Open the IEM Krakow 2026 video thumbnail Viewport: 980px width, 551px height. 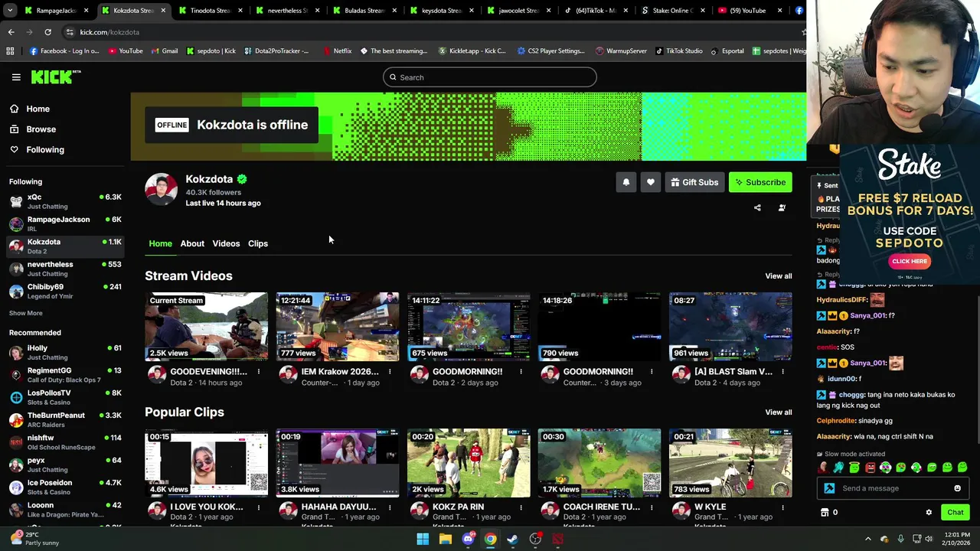click(x=338, y=326)
